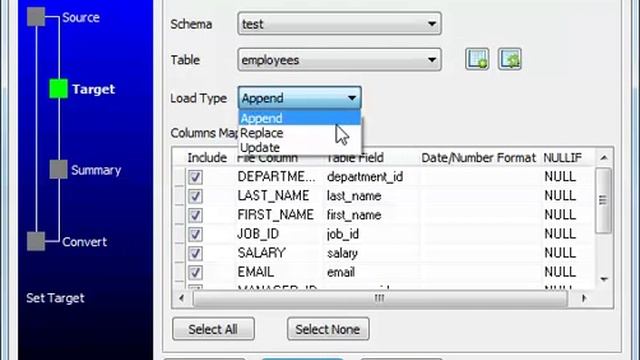Click horizontal scrollbar right arrow
Screen dimensions: 640x360
coord(584,298)
